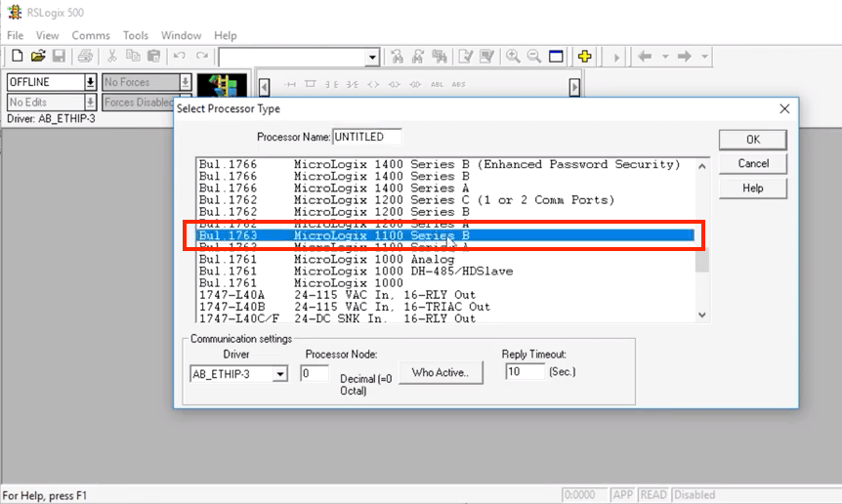The image size is (842, 504).
Task: Click the XIC contact instruction icon
Action: click(x=333, y=85)
